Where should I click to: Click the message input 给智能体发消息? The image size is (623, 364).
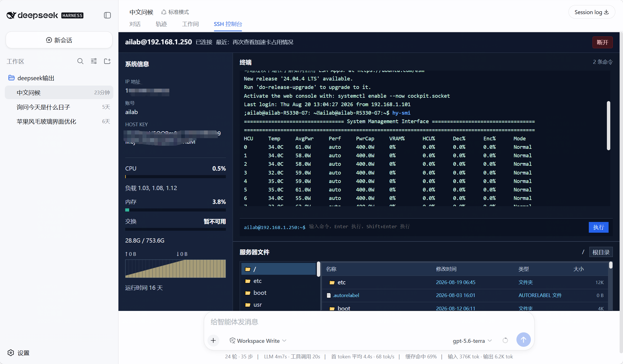point(369,322)
